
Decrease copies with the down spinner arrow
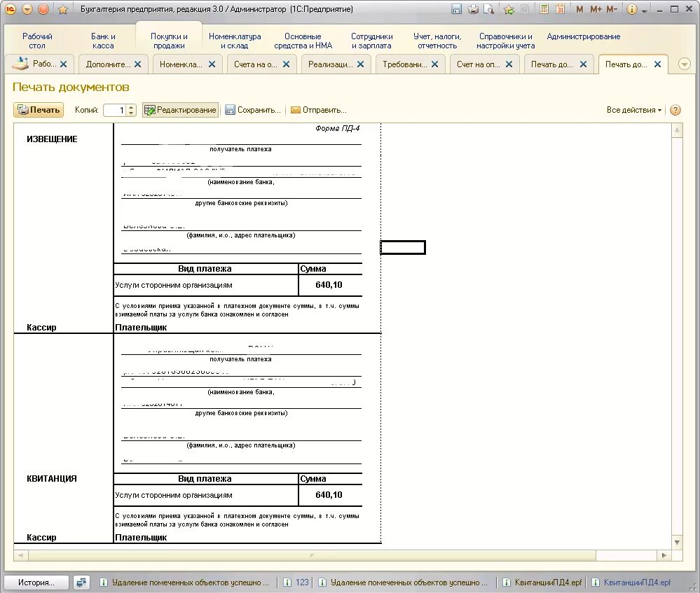pyautogui.click(x=131, y=113)
